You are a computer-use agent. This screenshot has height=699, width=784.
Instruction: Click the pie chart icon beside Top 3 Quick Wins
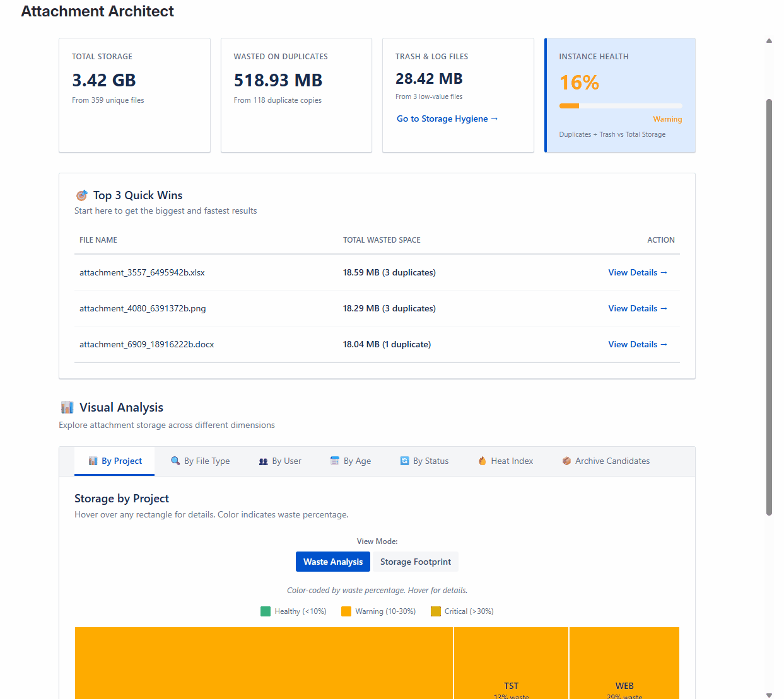point(82,195)
